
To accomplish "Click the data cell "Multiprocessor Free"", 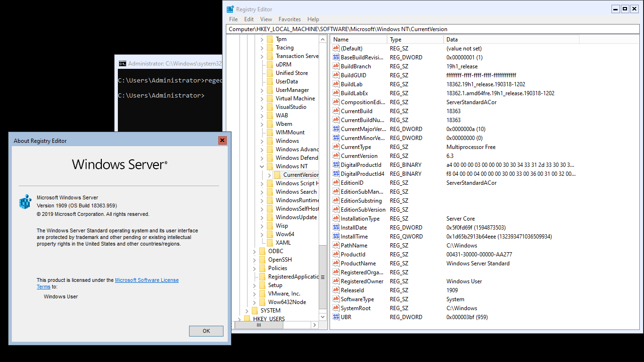I will pyautogui.click(x=471, y=147).
